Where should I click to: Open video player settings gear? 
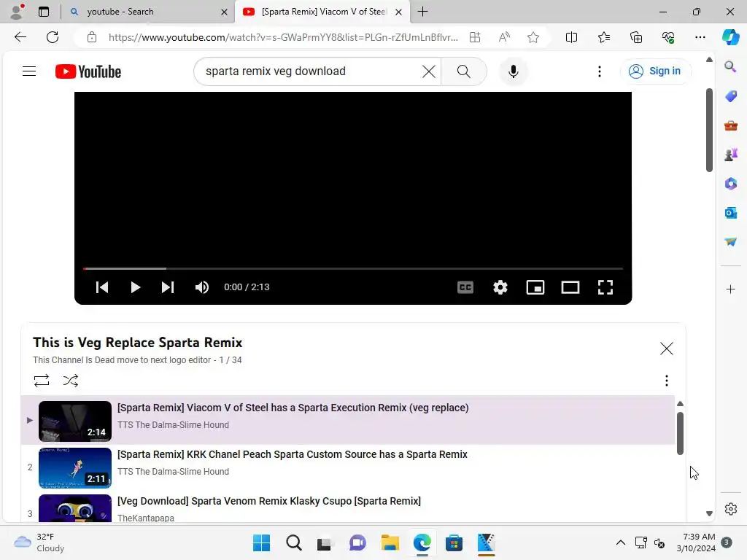(x=500, y=287)
